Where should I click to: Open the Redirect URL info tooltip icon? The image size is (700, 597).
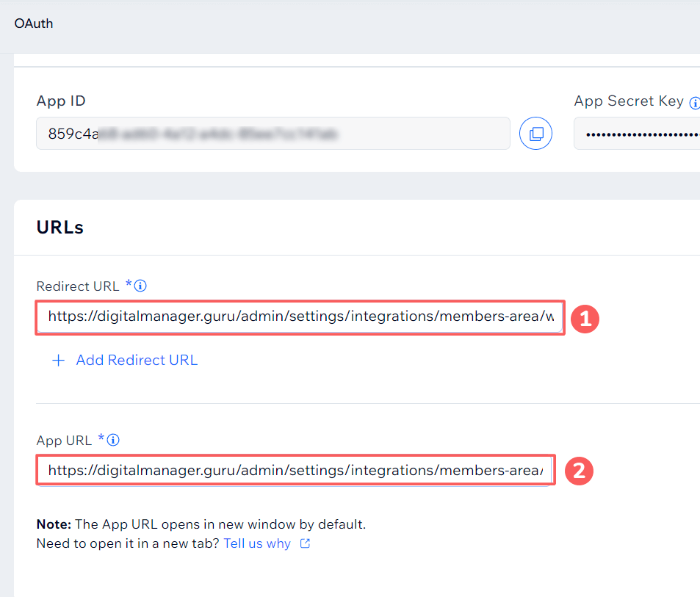click(x=140, y=286)
